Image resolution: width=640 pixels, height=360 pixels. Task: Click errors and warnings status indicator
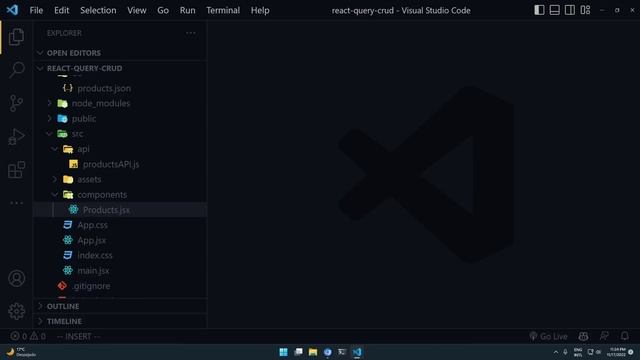tap(28, 336)
